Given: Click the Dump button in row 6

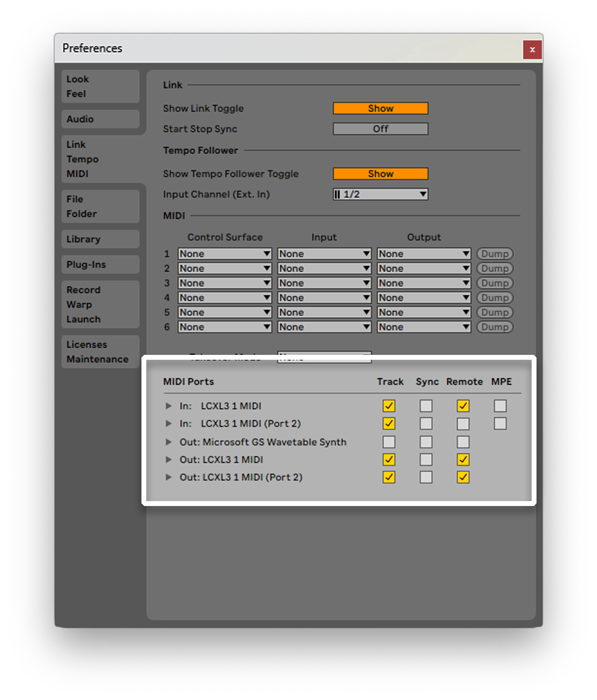Looking at the screenshot, I should [495, 327].
